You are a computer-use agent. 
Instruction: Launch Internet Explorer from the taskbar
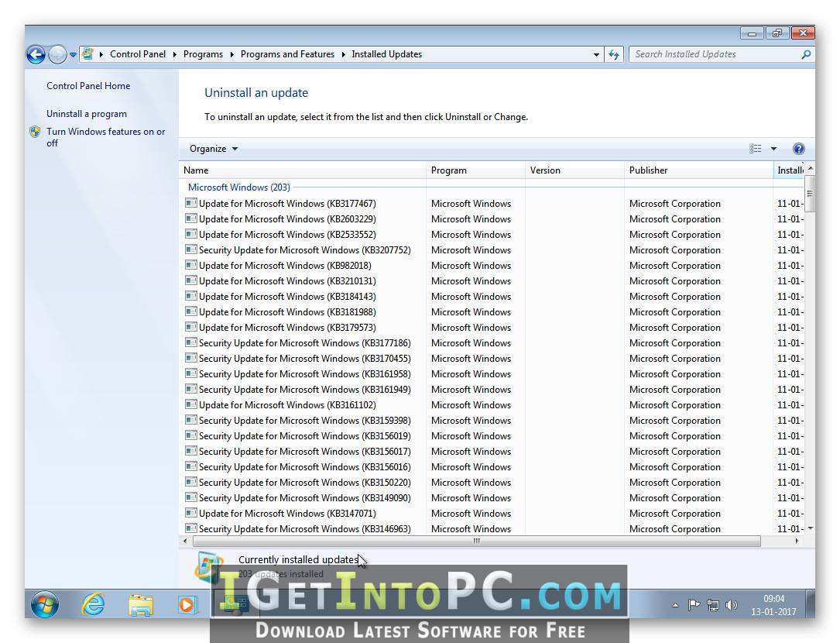tap(93, 604)
